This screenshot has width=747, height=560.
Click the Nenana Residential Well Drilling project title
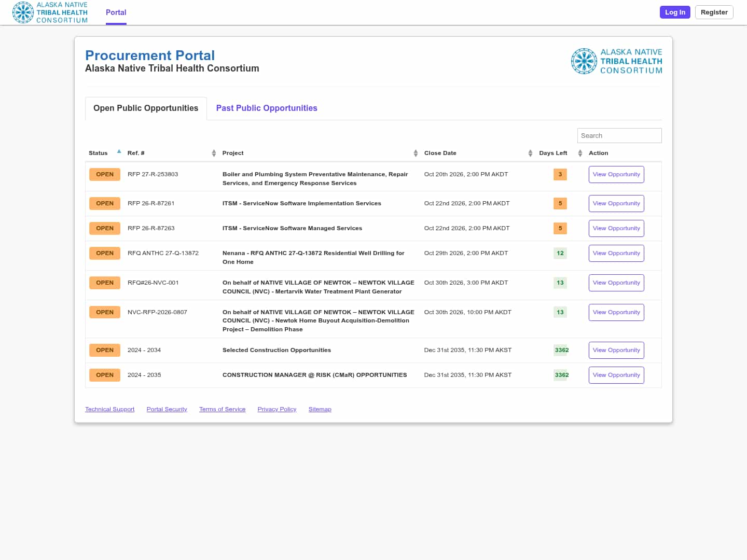click(x=313, y=257)
